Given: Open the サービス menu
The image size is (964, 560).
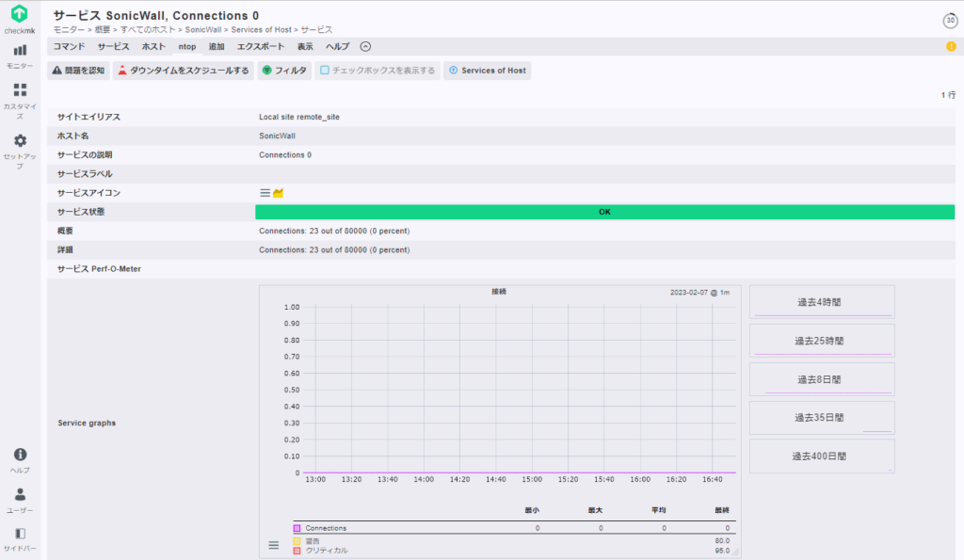Looking at the screenshot, I should [113, 47].
